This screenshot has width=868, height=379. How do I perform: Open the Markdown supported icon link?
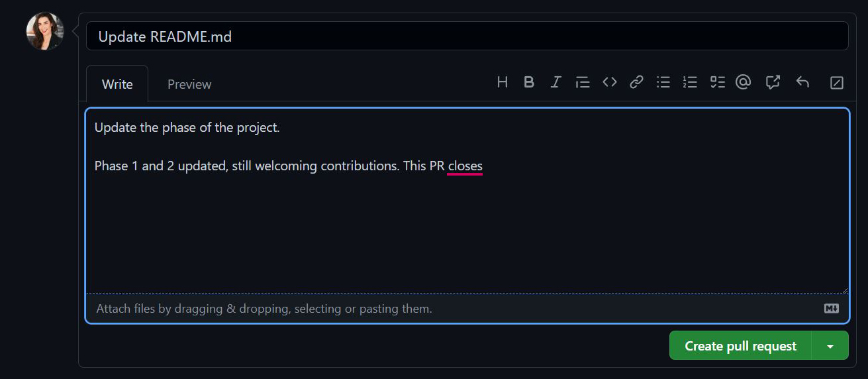832,309
